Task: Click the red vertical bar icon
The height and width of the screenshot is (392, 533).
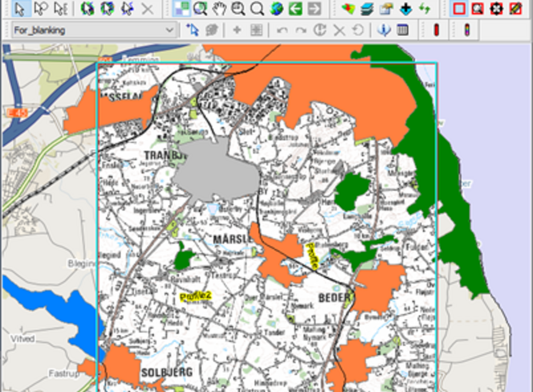Action: pos(436,30)
